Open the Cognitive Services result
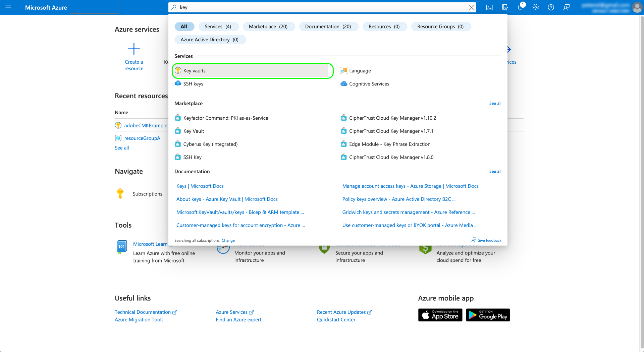 [x=365, y=84]
